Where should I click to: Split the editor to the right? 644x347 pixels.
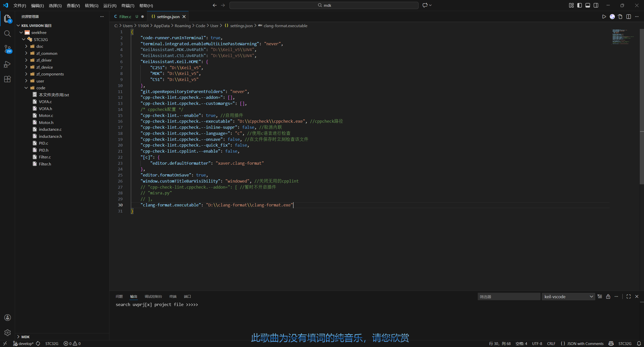point(629,17)
